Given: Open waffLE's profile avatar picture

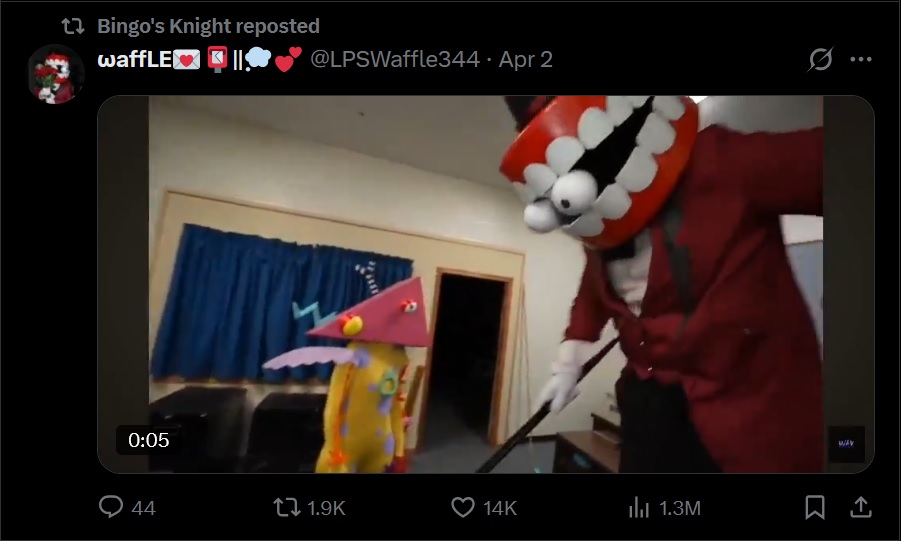Looking at the screenshot, I should (x=56, y=75).
